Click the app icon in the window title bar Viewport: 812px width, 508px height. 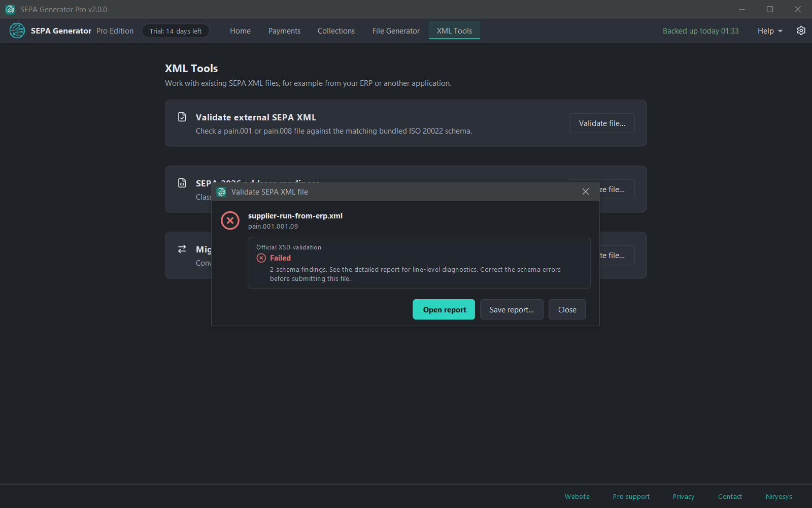click(10, 9)
